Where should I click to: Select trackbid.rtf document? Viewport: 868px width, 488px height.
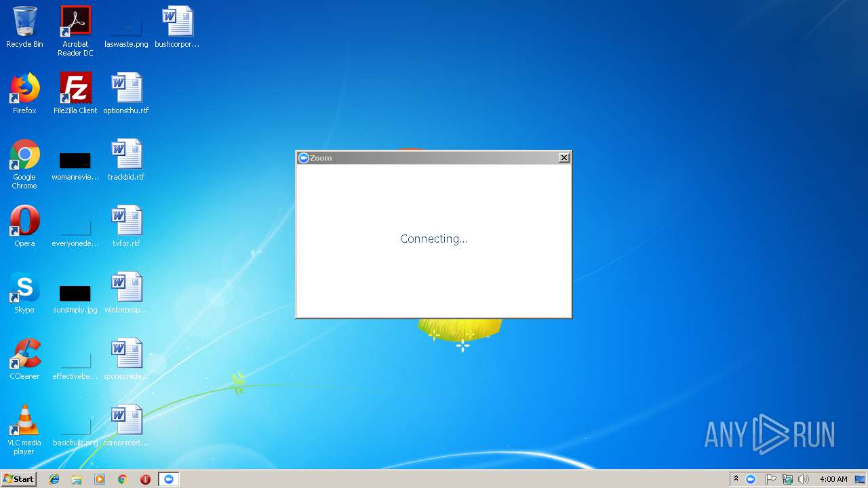tap(126, 160)
